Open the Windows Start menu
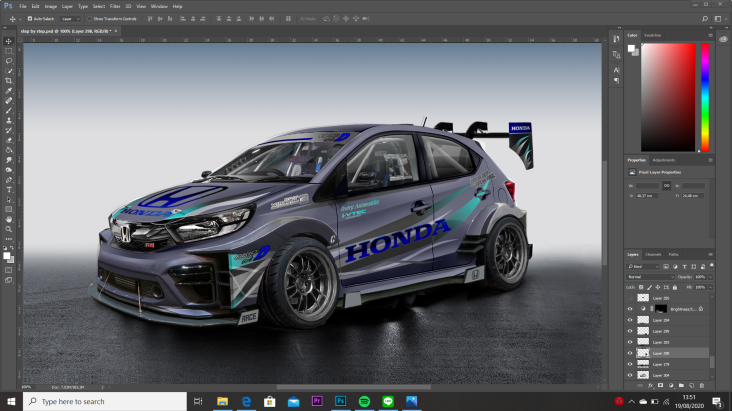 click(11, 402)
